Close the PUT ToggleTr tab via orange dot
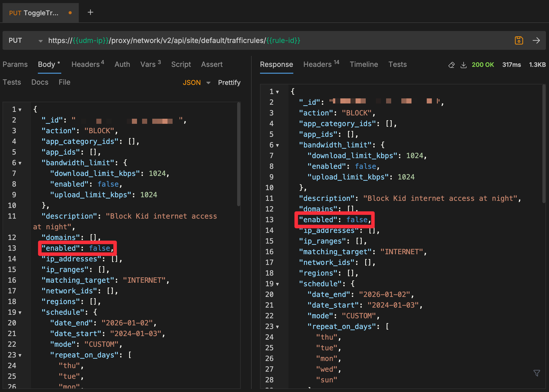This screenshot has height=392, width=549. pos(70,13)
